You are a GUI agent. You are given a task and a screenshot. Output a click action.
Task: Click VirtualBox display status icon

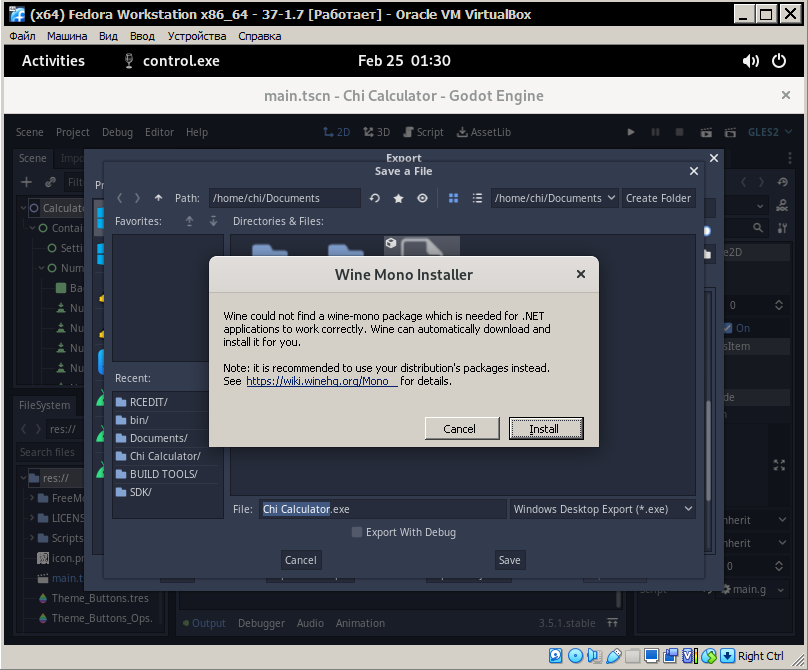651,656
